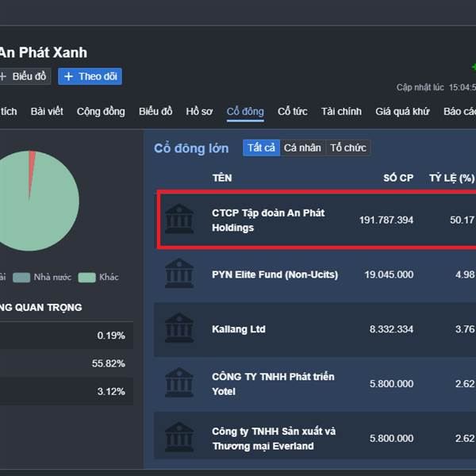Switch to the Biểu đồ navigation tab
This screenshot has height=476, width=476.
pyautogui.click(x=155, y=111)
